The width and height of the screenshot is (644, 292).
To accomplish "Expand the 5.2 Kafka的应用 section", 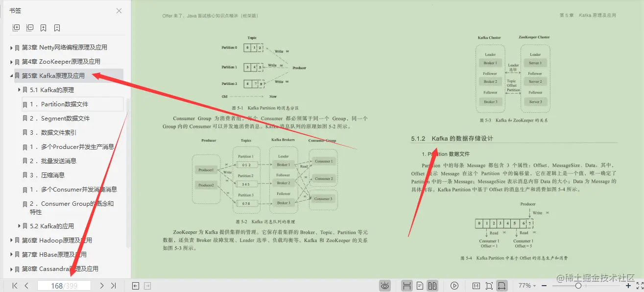I will click(x=19, y=226).
